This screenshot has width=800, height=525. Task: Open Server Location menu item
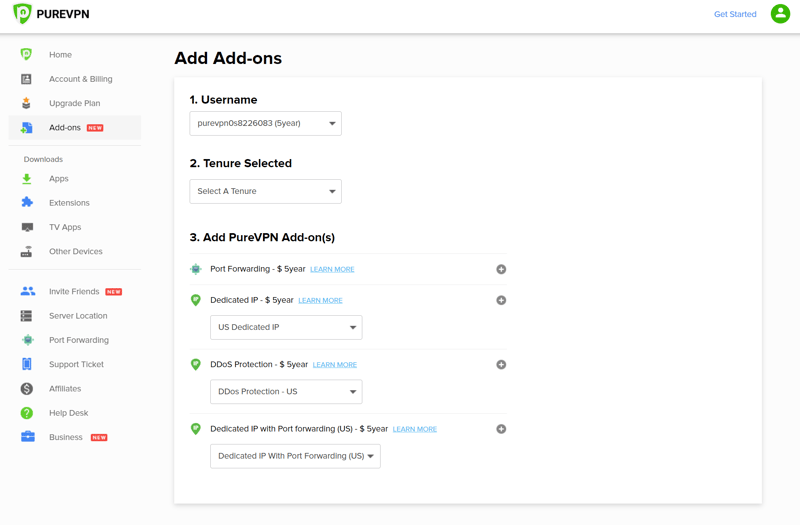pos(78,316)
